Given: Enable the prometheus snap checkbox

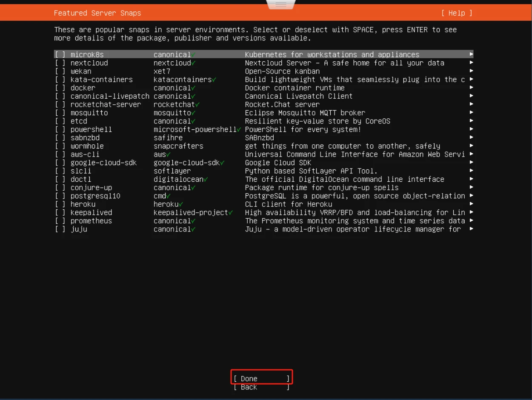Looking at the screenshot, I should pos(60,220).
